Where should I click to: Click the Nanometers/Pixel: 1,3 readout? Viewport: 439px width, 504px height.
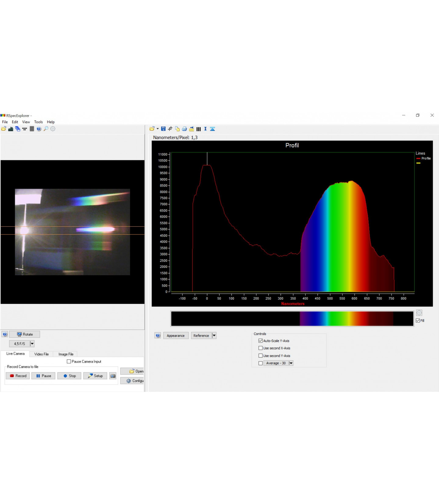(x=175, y=137)
